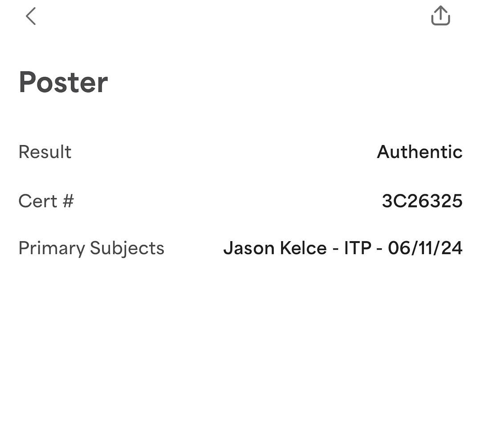
Task: Tap the year 24 in the date
Action: point(452,248)
